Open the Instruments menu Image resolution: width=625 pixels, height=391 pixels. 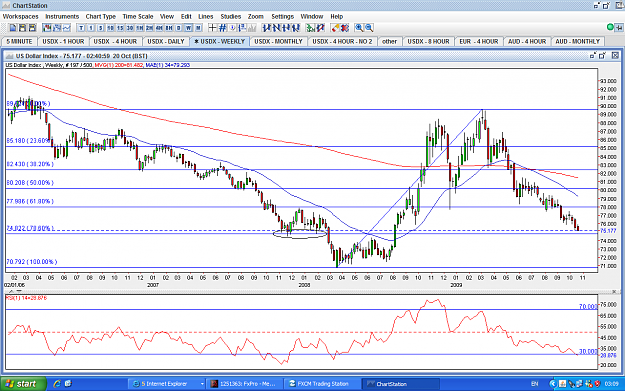click(62, 16)
